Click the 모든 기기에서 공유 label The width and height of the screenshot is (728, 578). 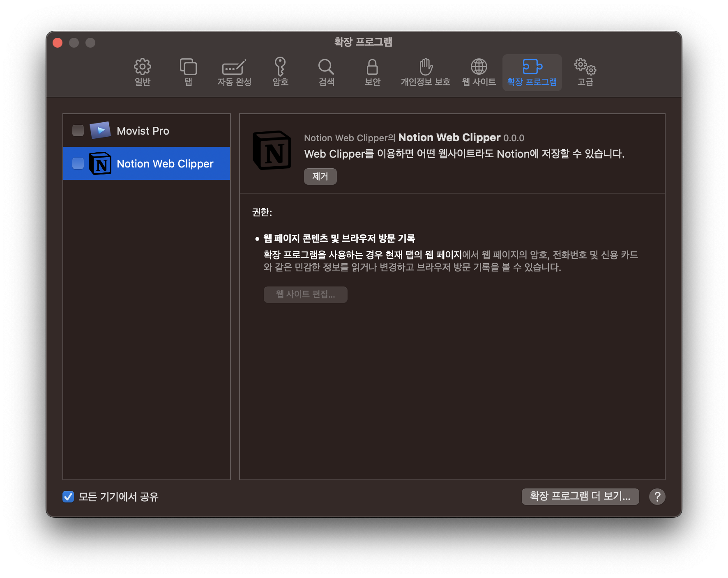pos(119,497)
